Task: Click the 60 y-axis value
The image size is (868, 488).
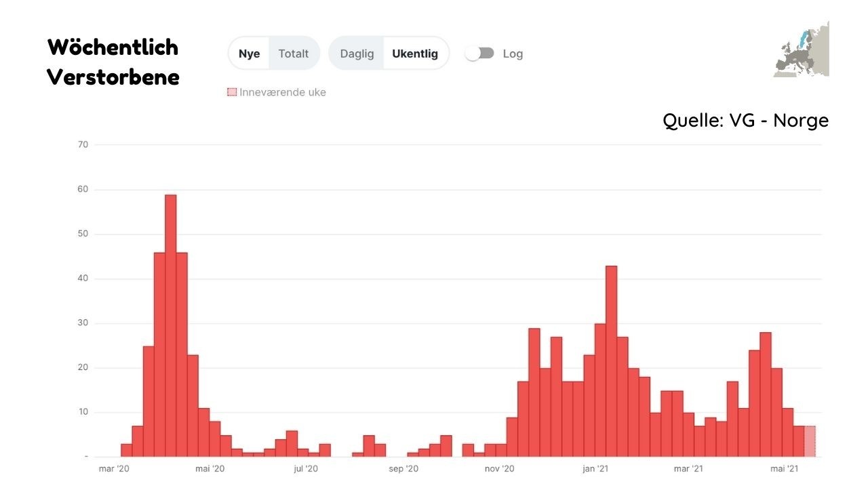Action: (83, 189)
